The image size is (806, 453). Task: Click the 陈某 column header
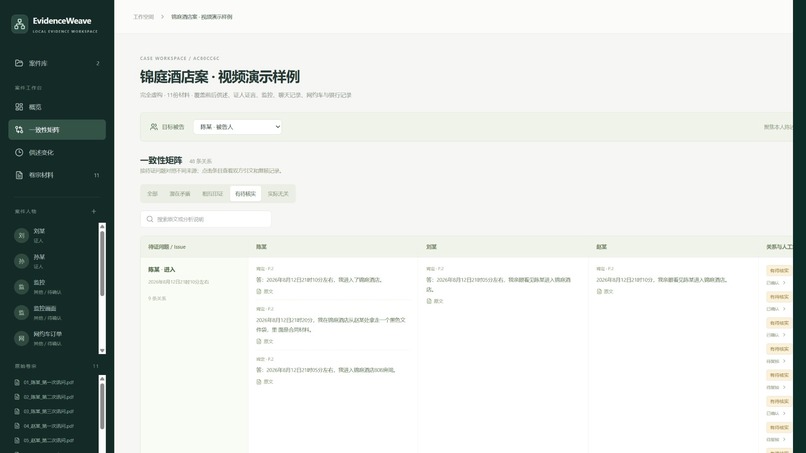coord(262,247)
